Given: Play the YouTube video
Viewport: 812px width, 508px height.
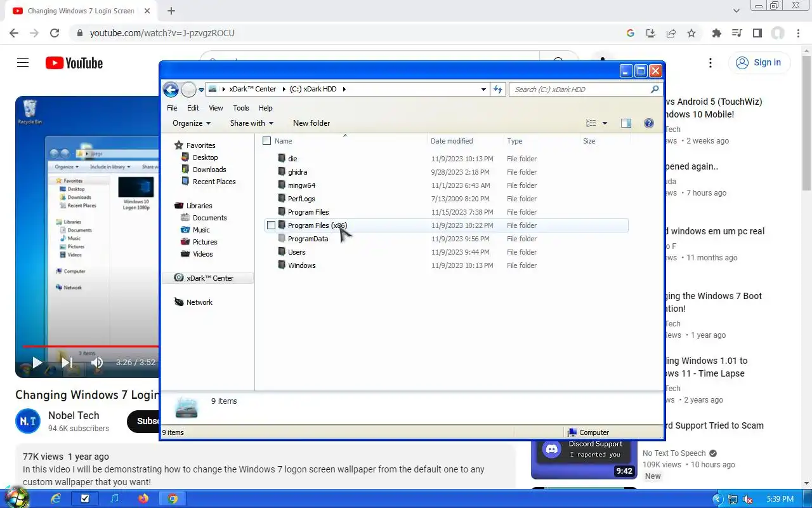Looking at the screenshot, I should coord(37,363).
